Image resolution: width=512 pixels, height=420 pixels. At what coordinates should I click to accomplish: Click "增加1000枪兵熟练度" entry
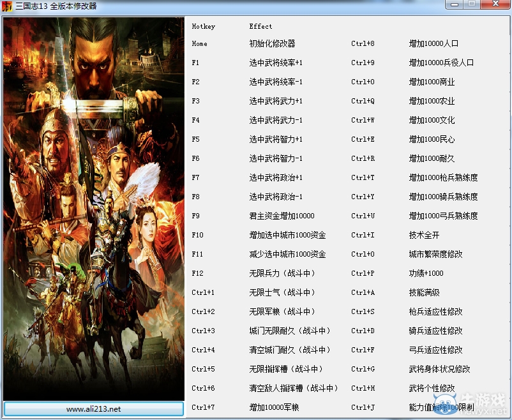point(444,177)
